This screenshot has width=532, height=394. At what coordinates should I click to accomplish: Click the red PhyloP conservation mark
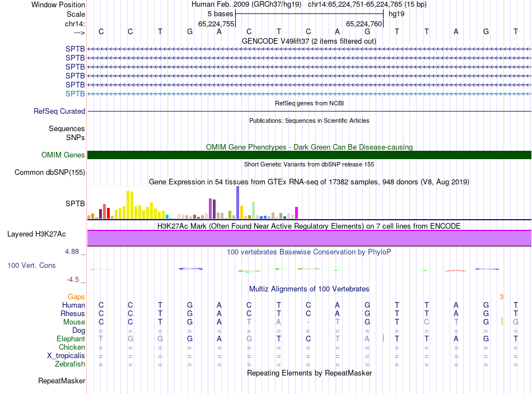point(456,271)
